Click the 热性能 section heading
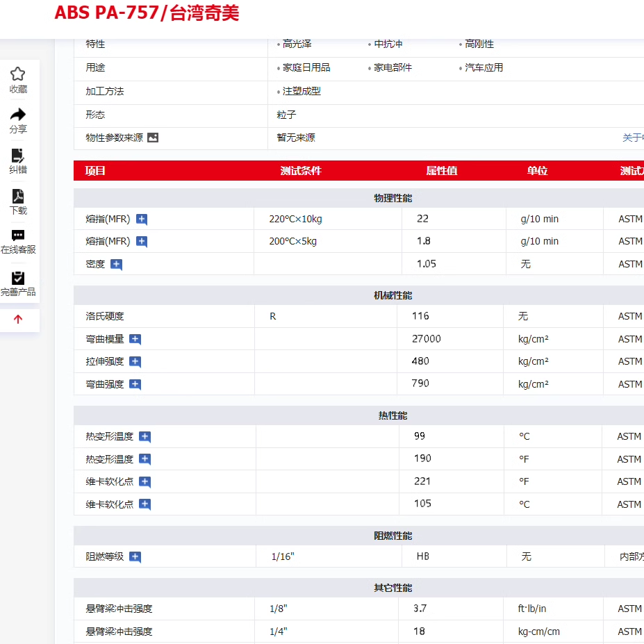The height and width of the screenshot is (644, 644). click(393, 415)
